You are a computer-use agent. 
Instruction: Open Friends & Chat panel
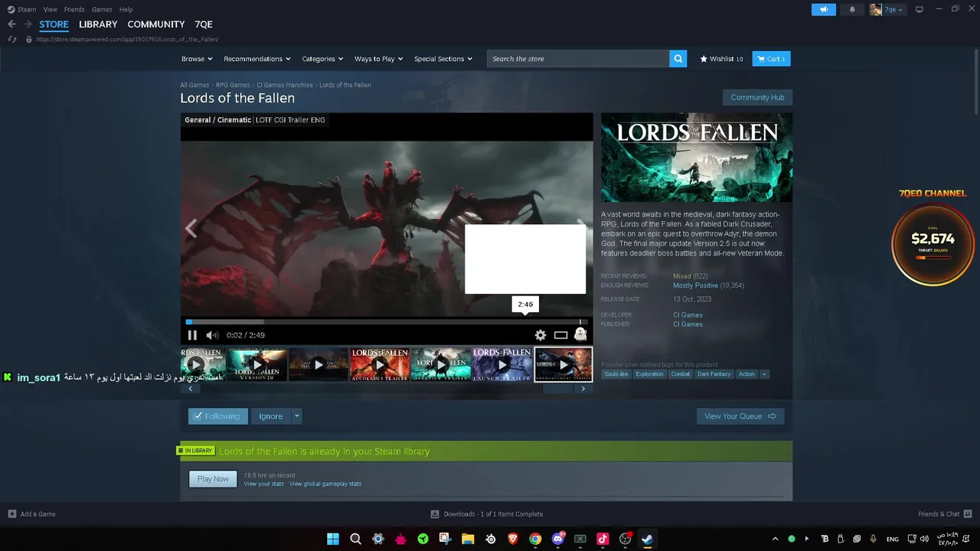coord(945,514)
